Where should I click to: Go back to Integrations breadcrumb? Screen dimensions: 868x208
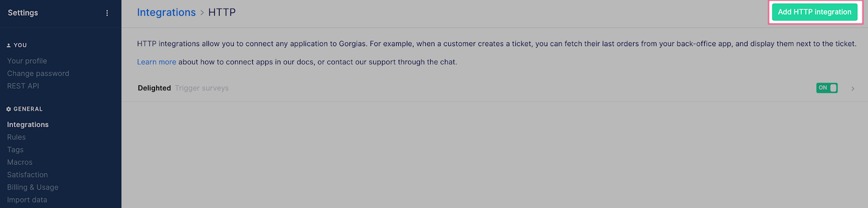166,12
